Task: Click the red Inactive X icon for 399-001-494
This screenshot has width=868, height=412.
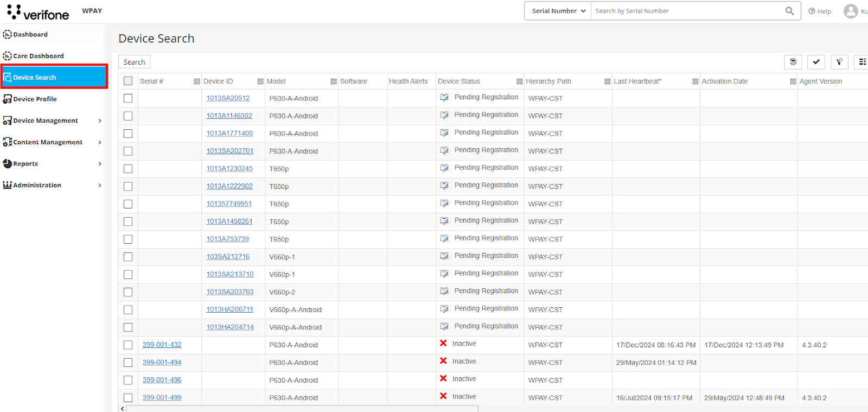Action: click(x=443, y=361)
